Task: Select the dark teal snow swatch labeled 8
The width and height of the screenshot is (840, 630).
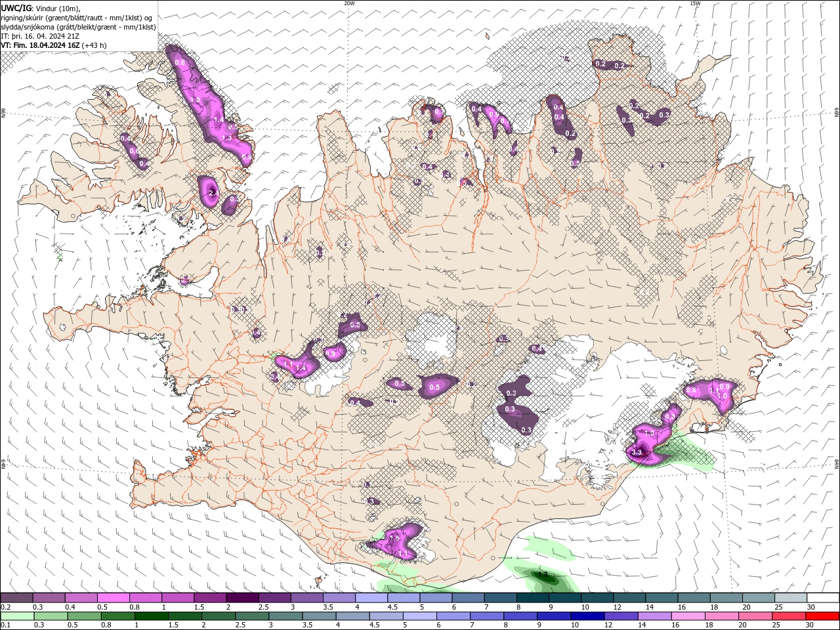Action: pyautogui.click(x=533, y=598)
